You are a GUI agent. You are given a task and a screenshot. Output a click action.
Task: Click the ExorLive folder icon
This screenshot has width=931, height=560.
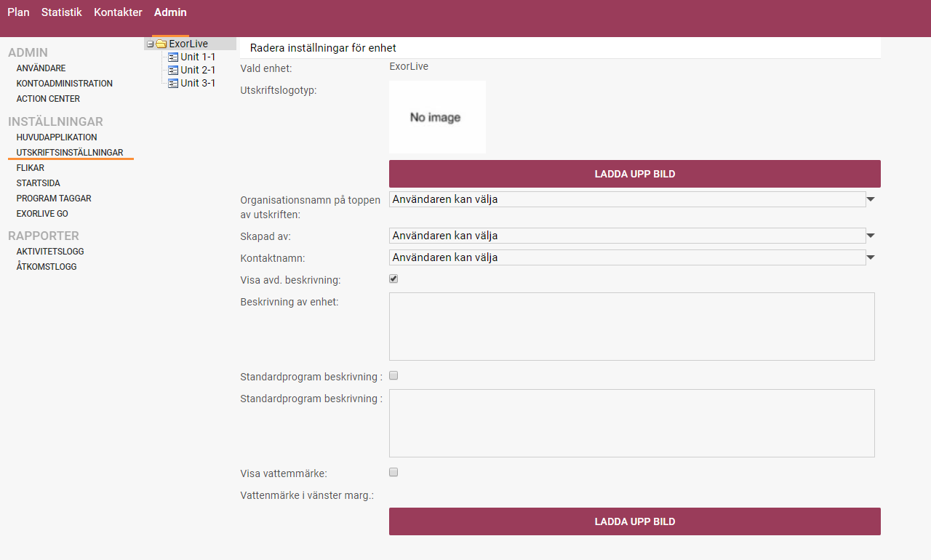[x=161, y=44]
